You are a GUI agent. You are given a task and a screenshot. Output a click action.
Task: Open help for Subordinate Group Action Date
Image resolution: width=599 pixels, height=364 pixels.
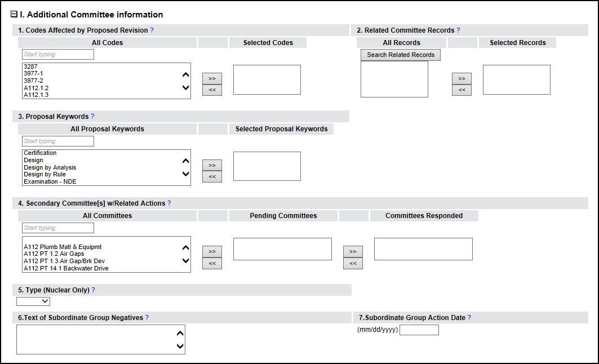point(470,317)
